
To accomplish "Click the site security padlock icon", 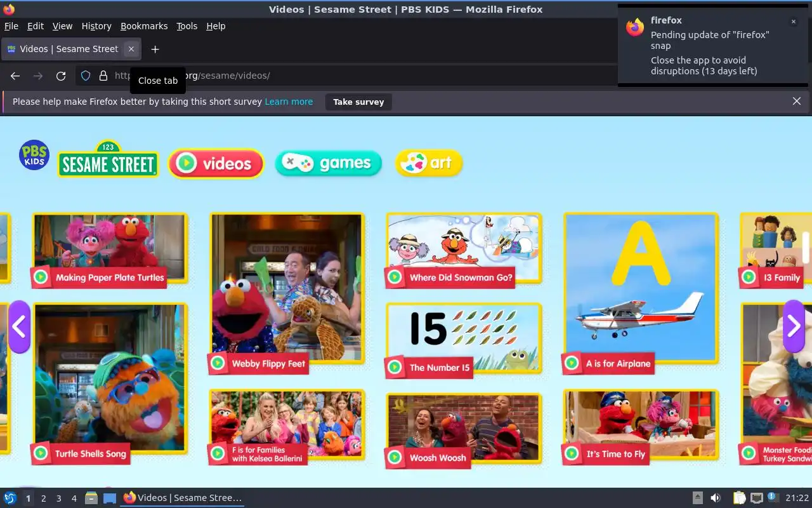I will tap(103, 76).
